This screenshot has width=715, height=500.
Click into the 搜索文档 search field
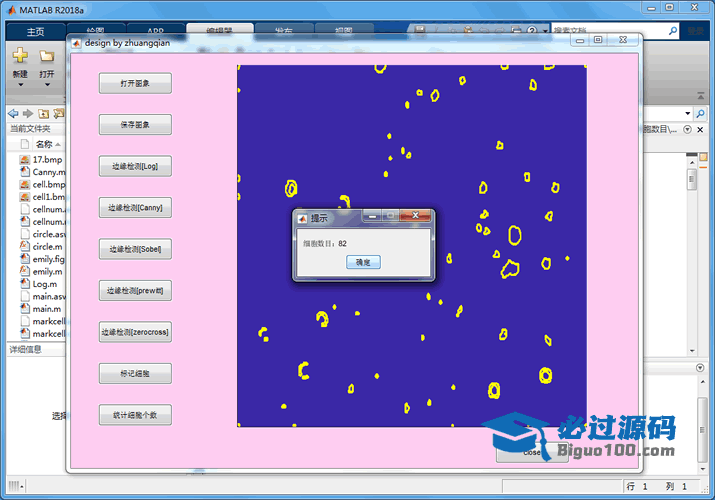coord(610,31)
